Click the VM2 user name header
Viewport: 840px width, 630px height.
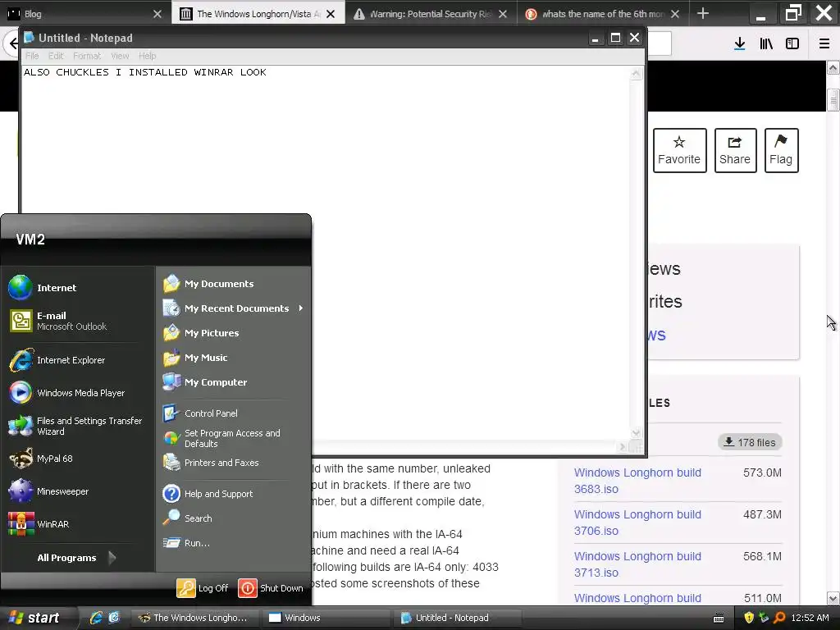tap(30, 240)
